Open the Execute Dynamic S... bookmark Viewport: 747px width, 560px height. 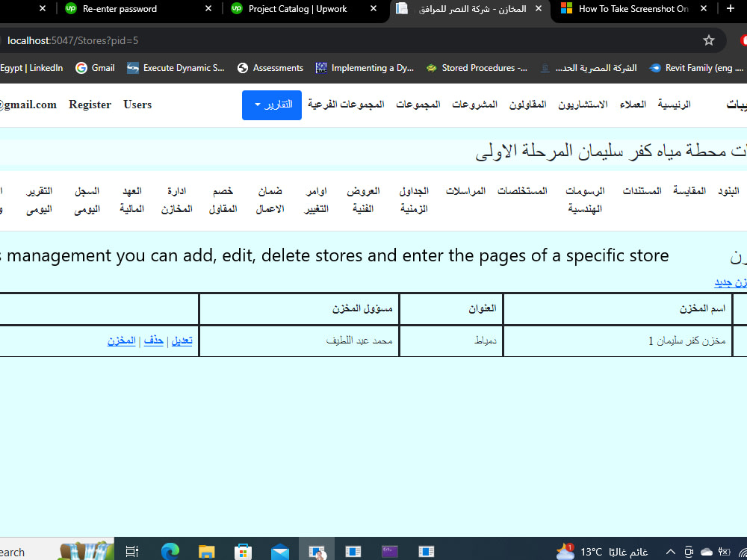click(176, 68)
